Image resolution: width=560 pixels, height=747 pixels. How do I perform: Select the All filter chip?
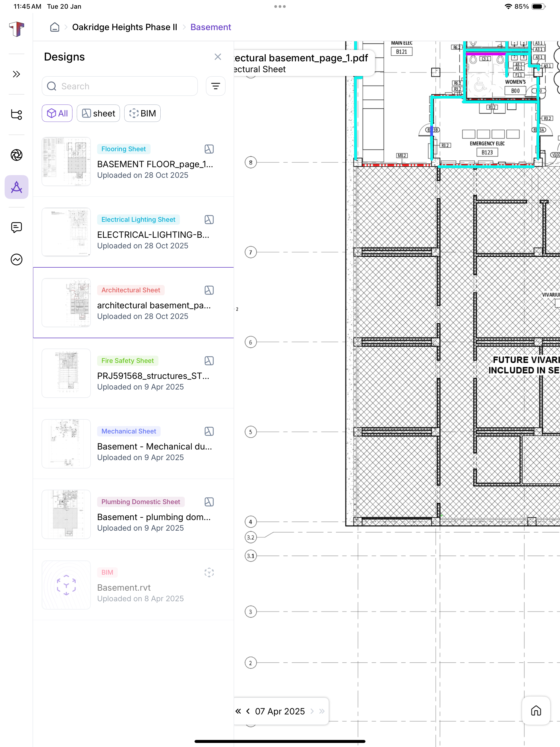click(57, 113)
